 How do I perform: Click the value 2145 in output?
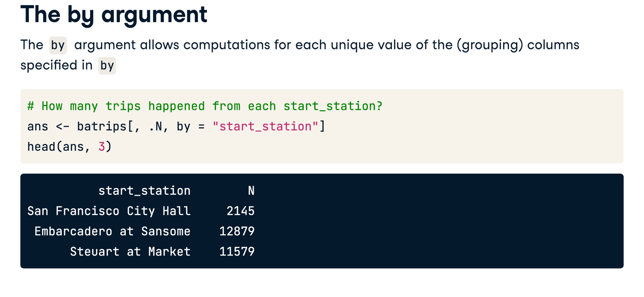coord(240,211)
